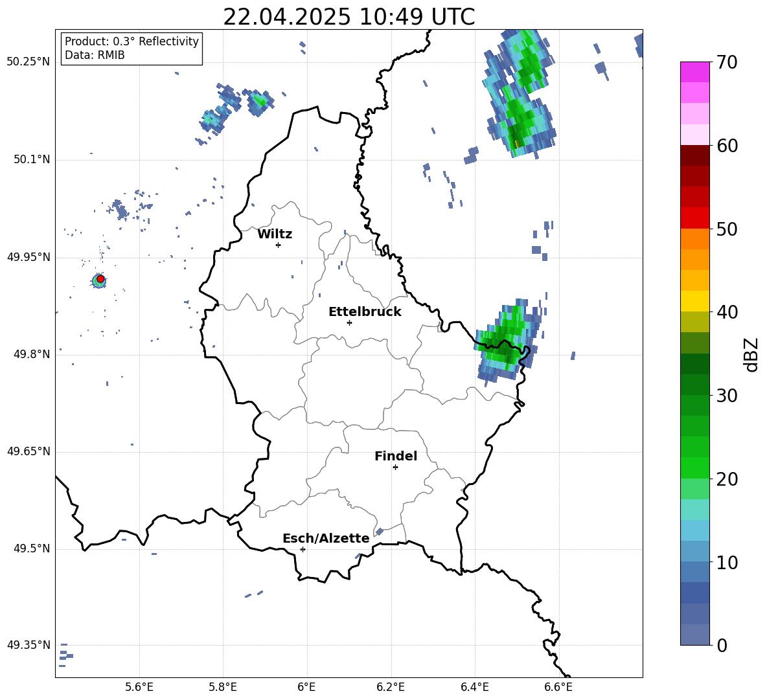The height and width of the screenshot is (700, 767).
Task: Click the 10 tick on the colorbar
Action: (727, 562)
